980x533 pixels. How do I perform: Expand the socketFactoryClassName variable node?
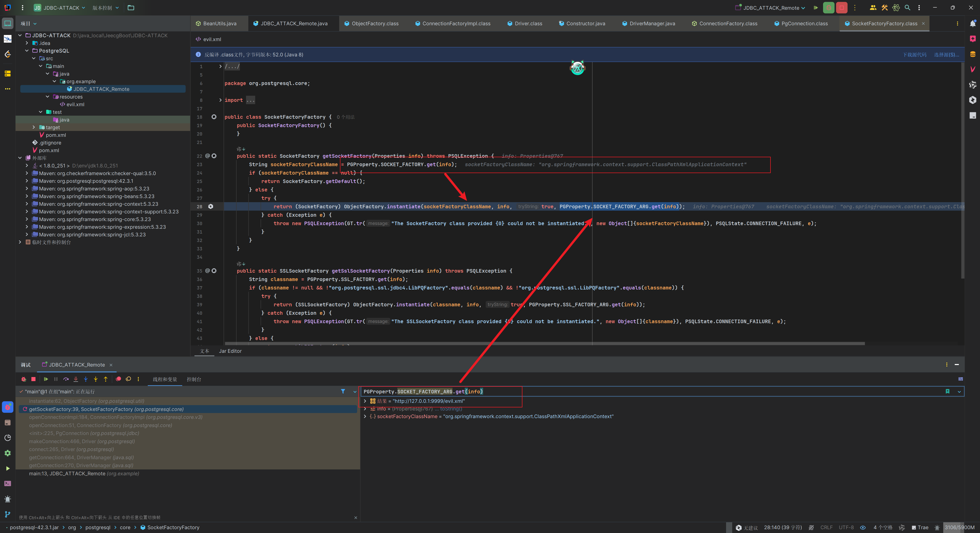(x=365, y=417)
